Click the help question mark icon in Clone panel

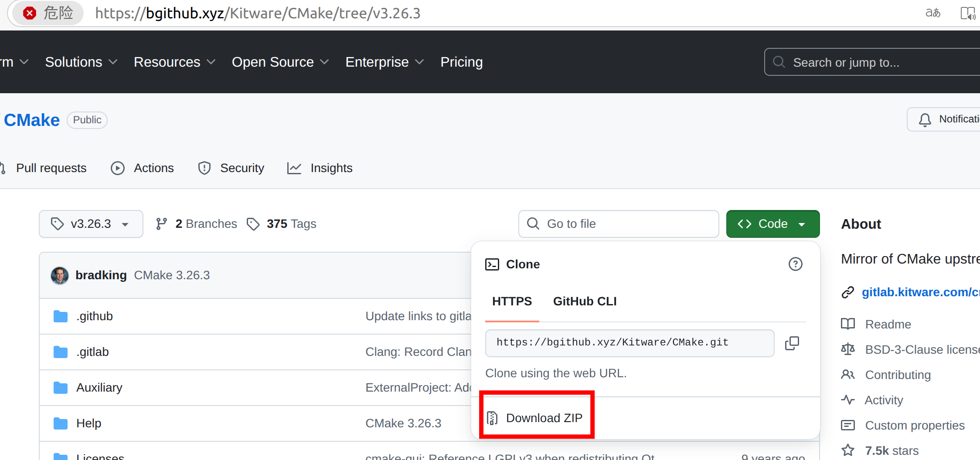click(x=796, y=264)
